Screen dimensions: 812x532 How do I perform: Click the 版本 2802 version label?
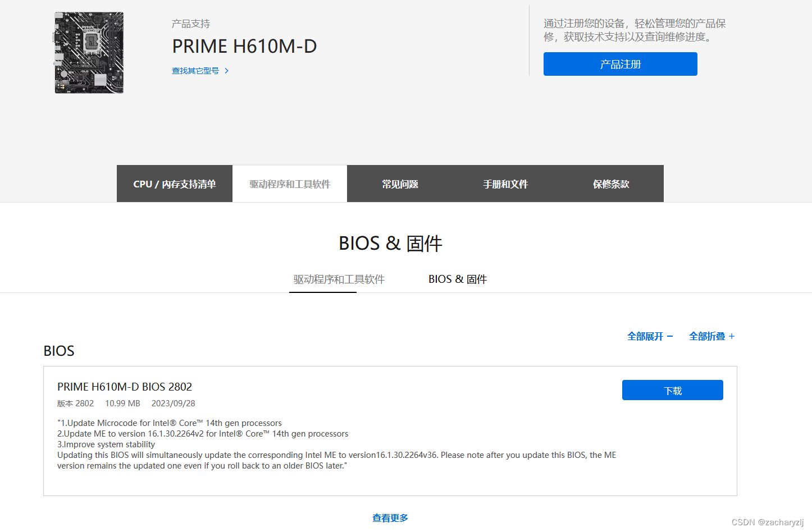(x=75, y=403)
